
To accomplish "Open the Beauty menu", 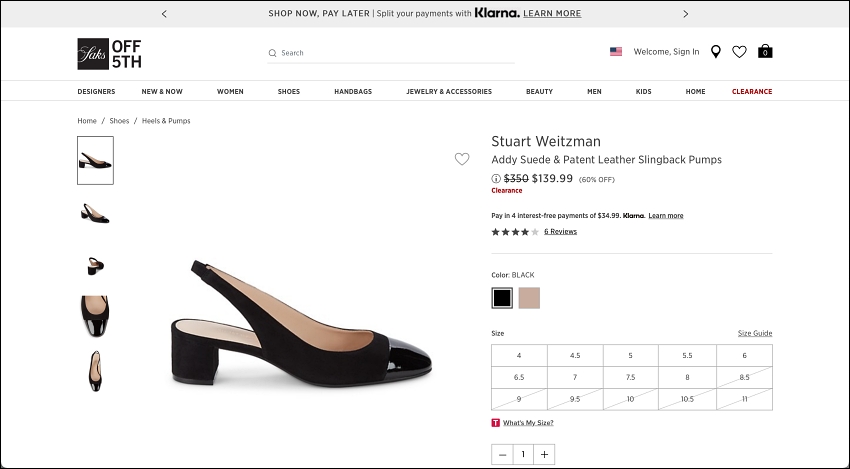I will click(539, 92).
